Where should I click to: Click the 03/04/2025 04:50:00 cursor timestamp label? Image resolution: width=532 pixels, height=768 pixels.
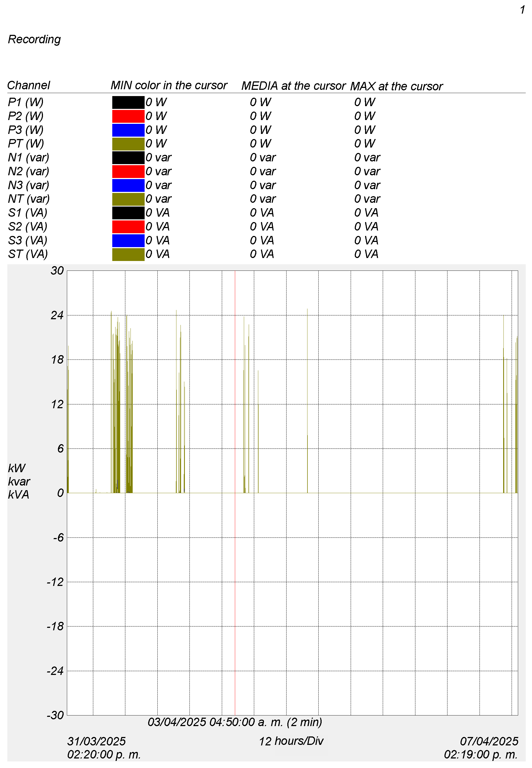235,722
